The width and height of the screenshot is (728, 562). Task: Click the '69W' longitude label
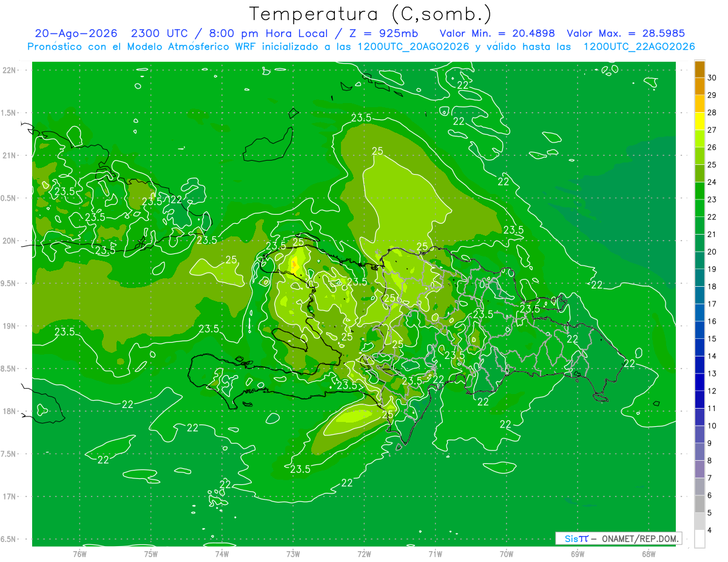[577, 554]
